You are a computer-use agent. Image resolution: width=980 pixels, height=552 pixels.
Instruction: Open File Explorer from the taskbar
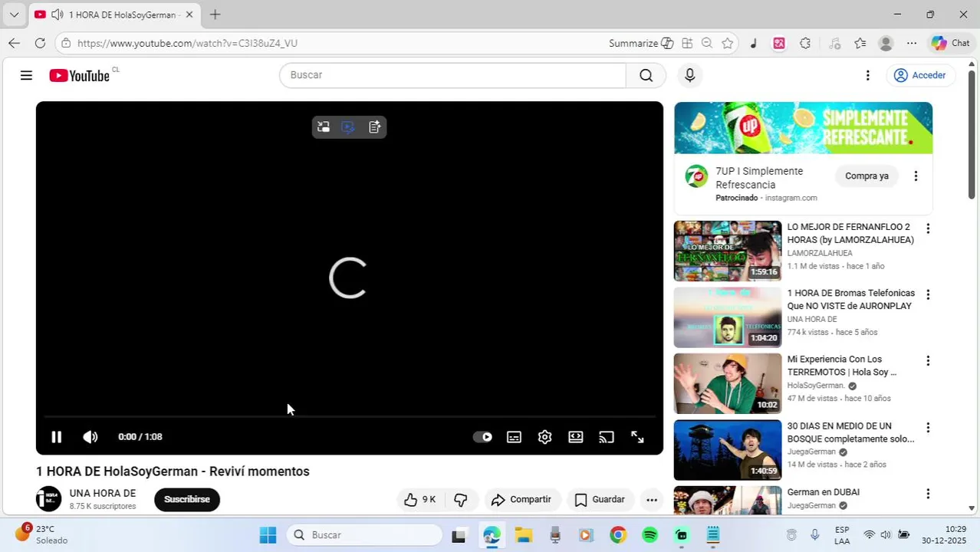tap(523, 535)
